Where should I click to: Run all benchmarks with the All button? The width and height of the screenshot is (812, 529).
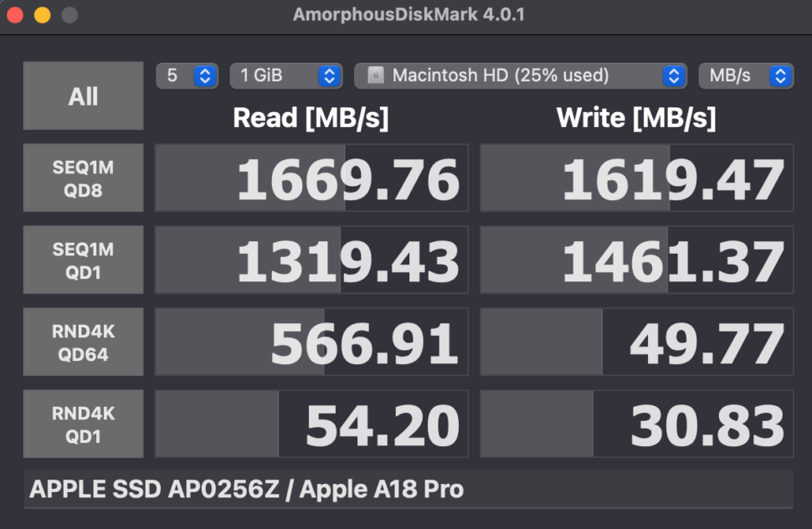tap(83, 95)
